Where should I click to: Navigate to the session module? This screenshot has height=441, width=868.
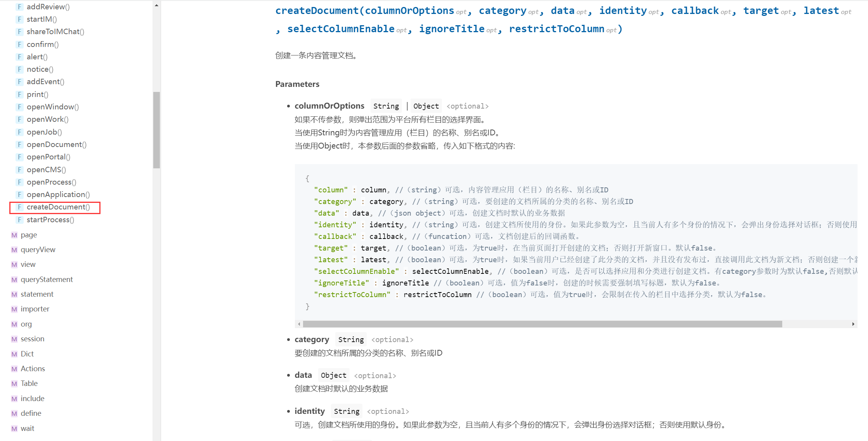(32, 339)
